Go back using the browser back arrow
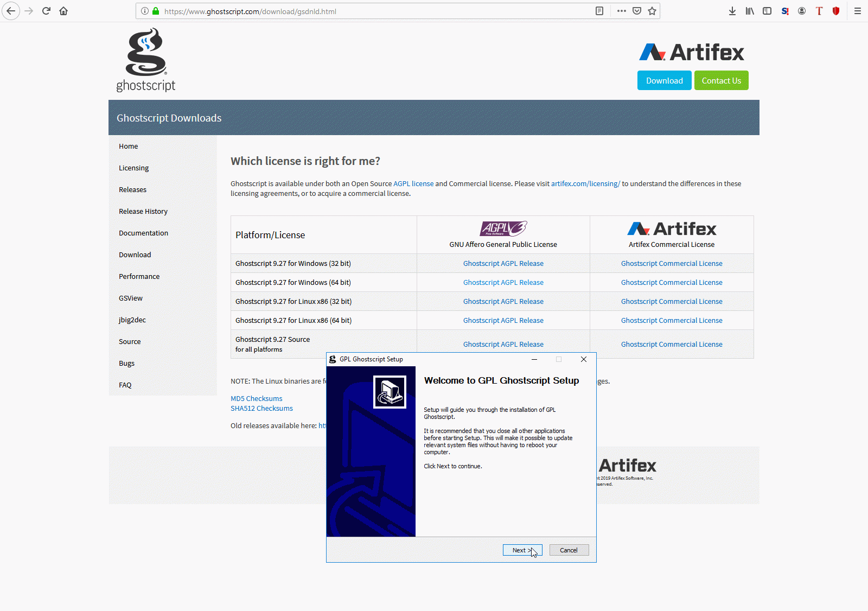This screenshot has width=868, height=611. [x=11, y=11]
